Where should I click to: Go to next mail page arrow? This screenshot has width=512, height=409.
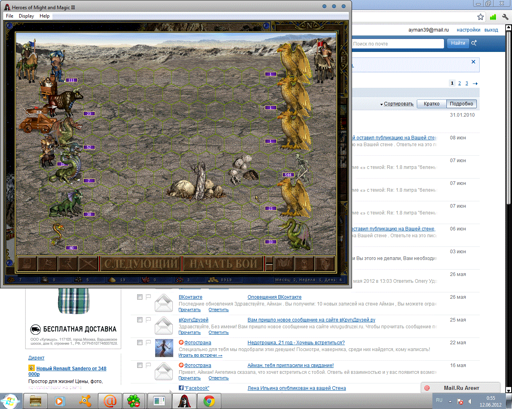click(475, 83)
